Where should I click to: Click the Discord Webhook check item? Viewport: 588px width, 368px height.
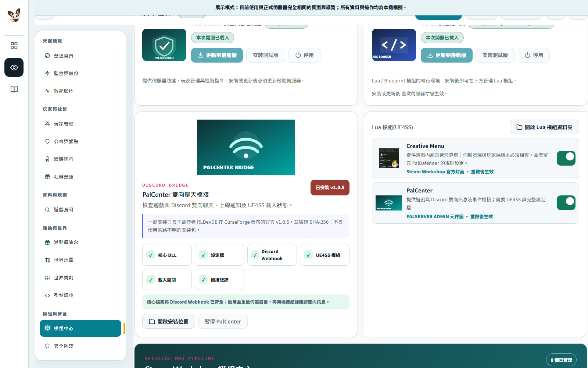[x=272, y=255]
